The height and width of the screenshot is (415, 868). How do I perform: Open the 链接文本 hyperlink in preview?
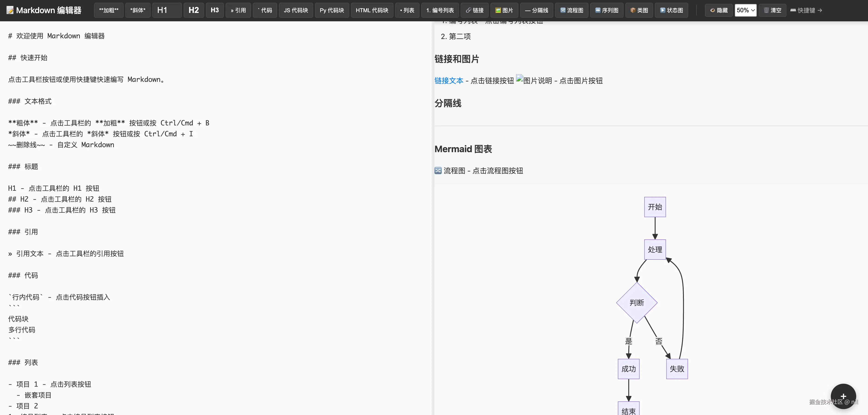449,81
